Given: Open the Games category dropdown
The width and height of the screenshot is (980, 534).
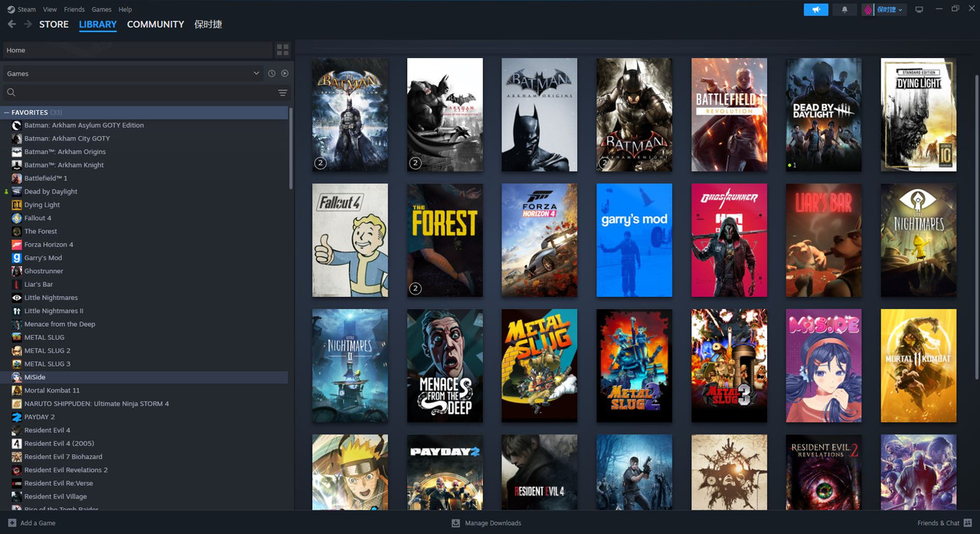Looking at the screenshot, I should pyautogui.click(x=133, y=73).
